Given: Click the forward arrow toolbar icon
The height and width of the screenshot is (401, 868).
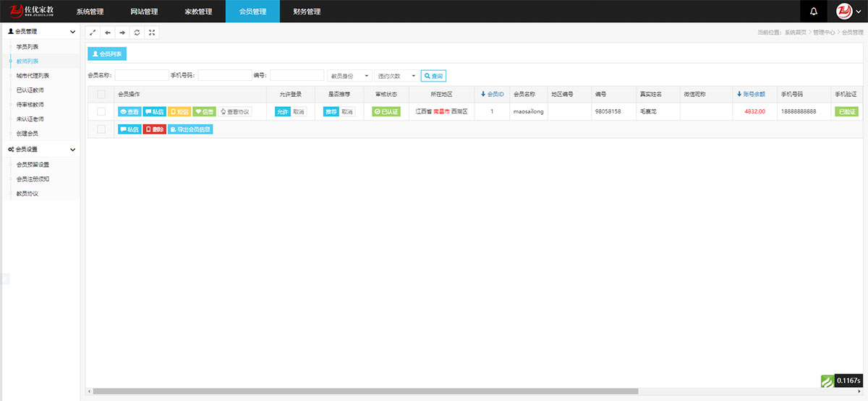Looking at the screenshot, I should [122, 33].
